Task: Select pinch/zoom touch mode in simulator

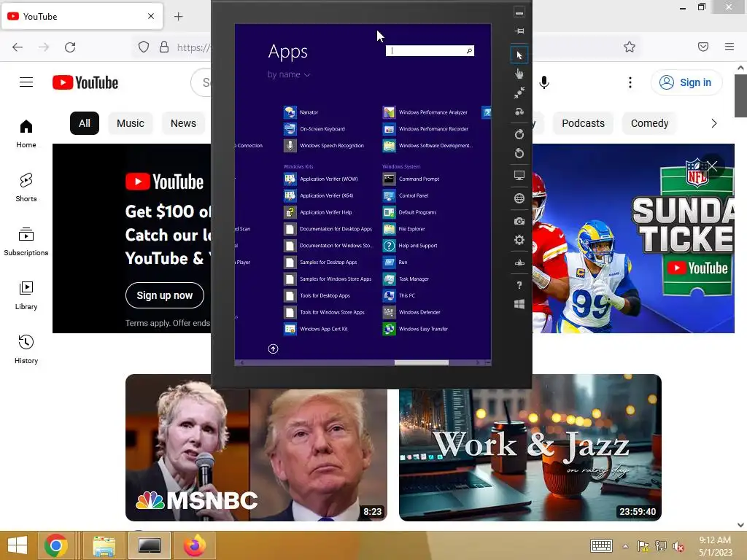Action: point(519,93)
